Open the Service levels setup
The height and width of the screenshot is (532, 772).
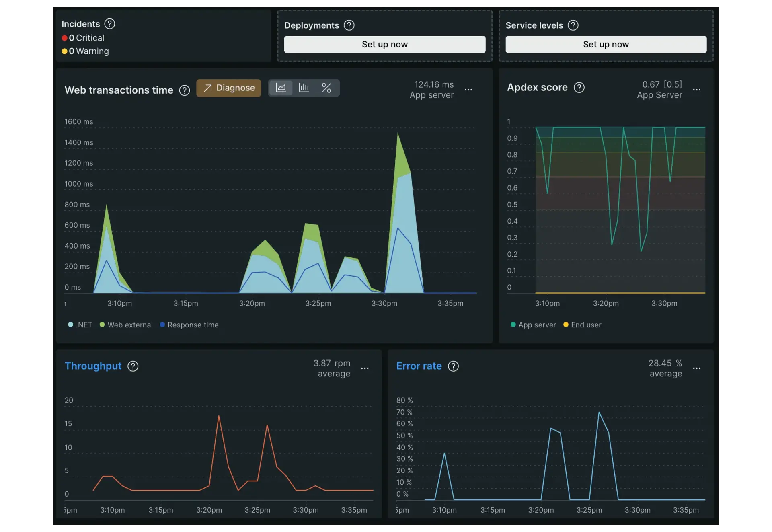(606, 44)
